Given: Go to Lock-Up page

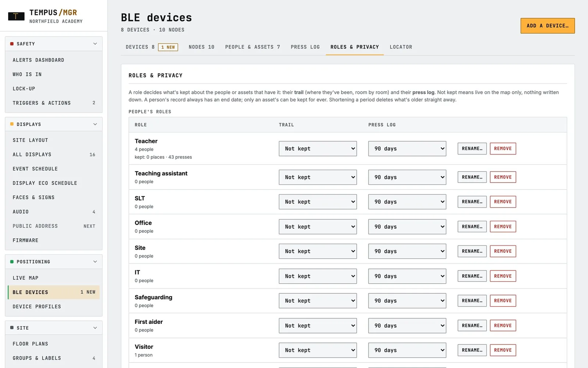Looking at the screenshot, I should tap(54, 89).
